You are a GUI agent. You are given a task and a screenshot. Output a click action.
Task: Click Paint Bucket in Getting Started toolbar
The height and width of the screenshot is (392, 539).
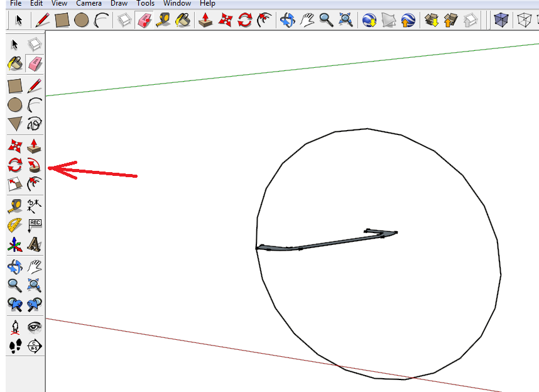pos(183,20)
